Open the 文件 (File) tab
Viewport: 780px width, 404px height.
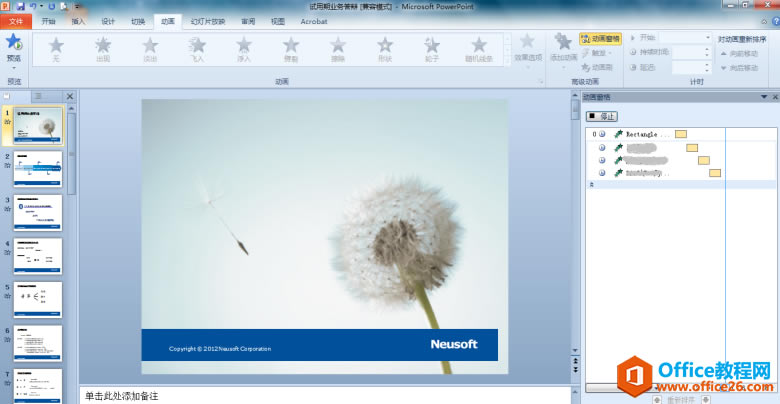(x=16, y=21)
